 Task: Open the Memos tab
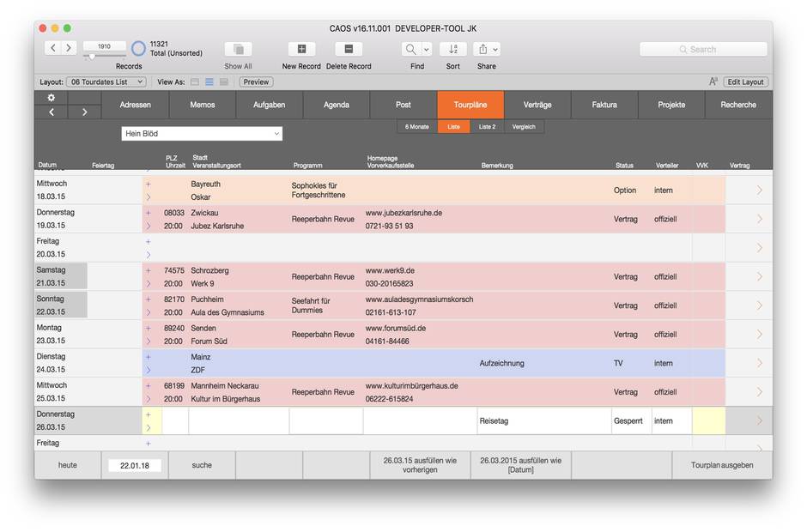click(x=203, y=105)
